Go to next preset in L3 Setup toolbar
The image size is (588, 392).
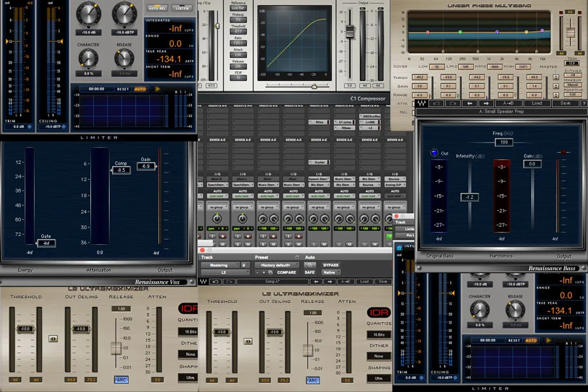(330, 282)
